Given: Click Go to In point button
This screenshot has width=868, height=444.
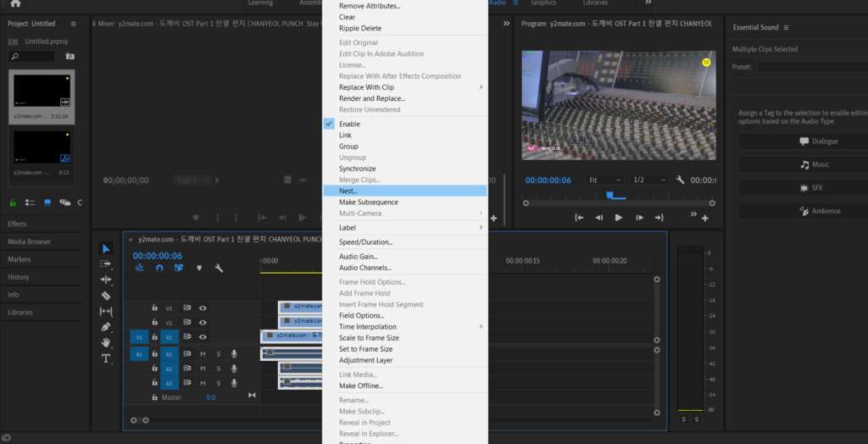Looking at the screenshot, I should tap(579, 218).
